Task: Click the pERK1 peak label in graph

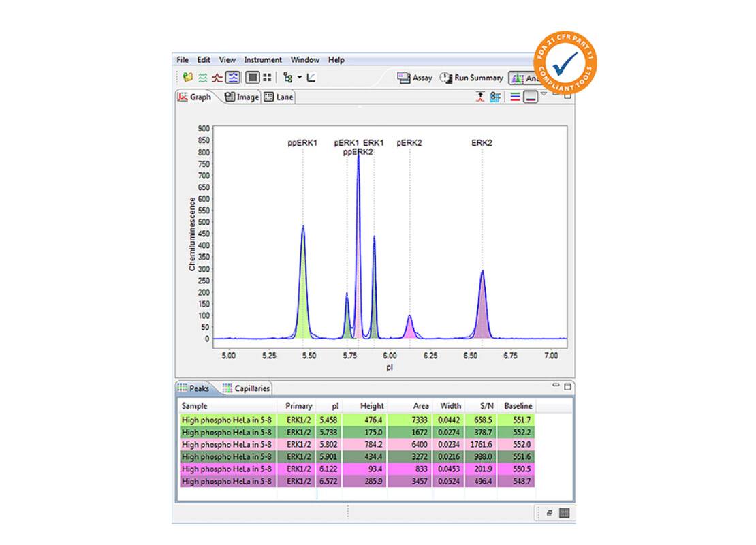Action: [x=346, y=143]
